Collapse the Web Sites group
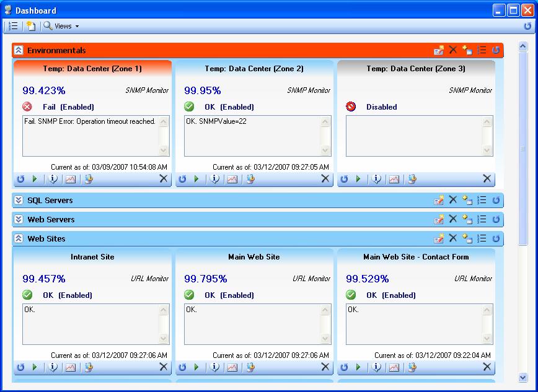This screenshot has height=392, width=538. click(x=19, y=238)
